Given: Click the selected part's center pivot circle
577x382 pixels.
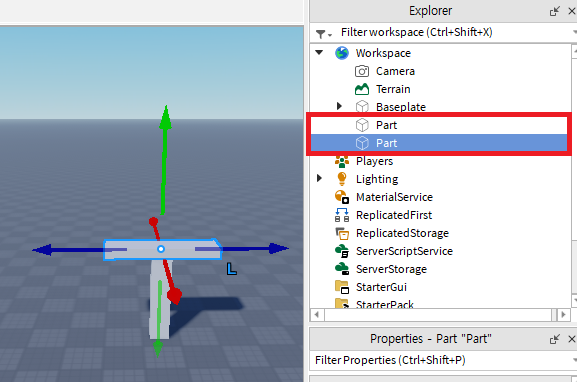Looking at the screenshot, I should tap(161, 249).
